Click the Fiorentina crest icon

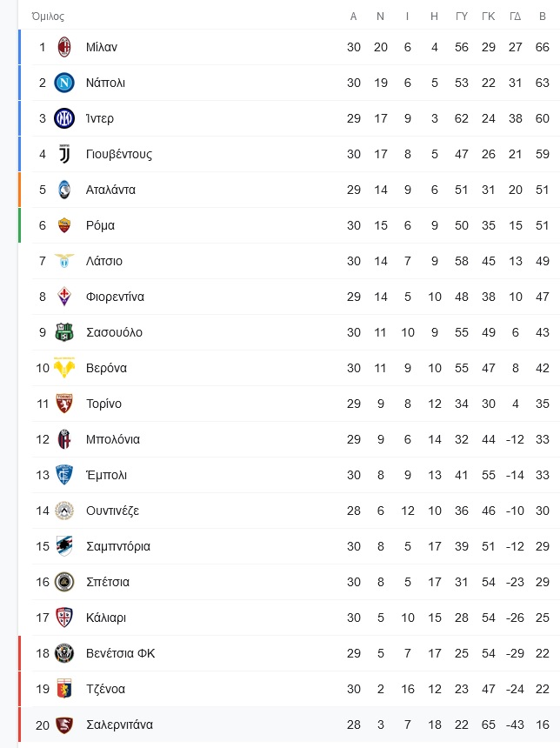point(64,297)
